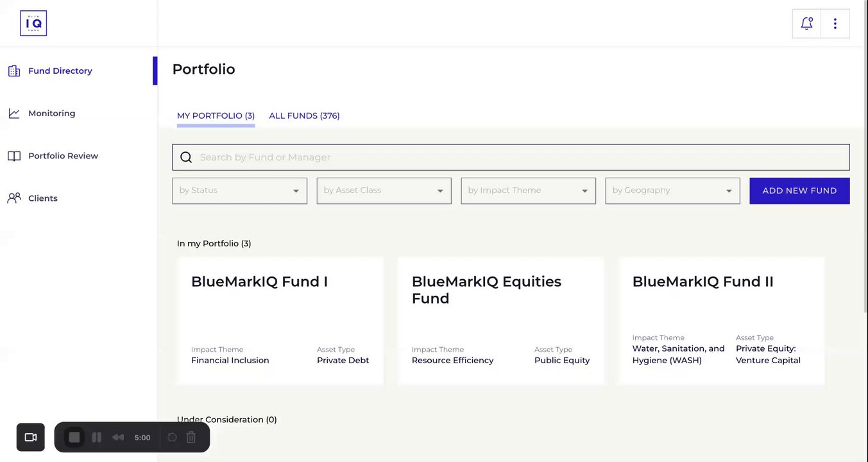Click the BlueMark IQ logo
The image size is (868, 462).
33,23
